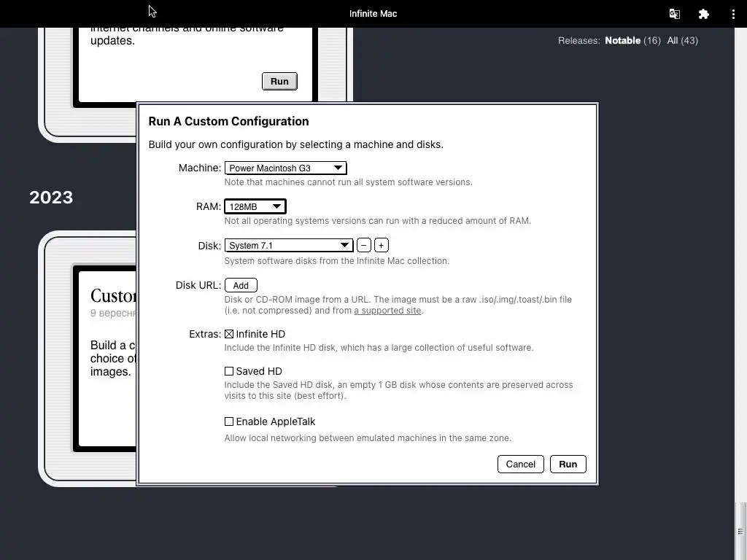Follow the 'a supported site' link
747x560 pixels.
coord(387,311)
